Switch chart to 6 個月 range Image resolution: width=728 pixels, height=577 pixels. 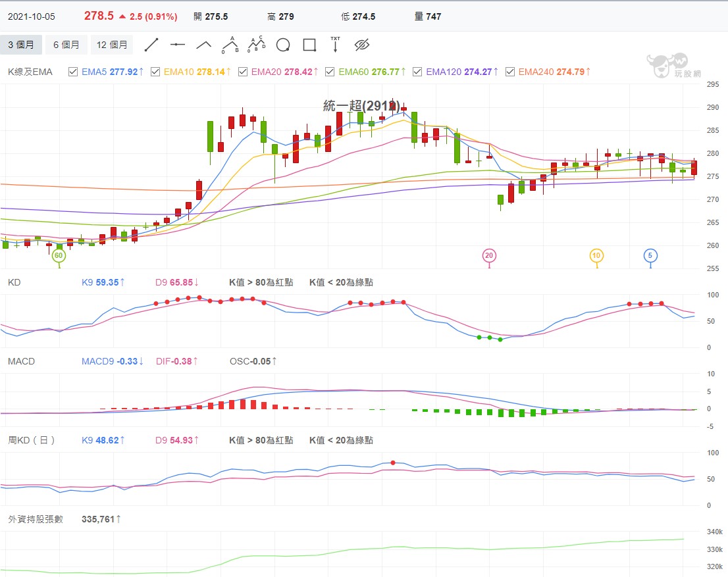point(66,45)
